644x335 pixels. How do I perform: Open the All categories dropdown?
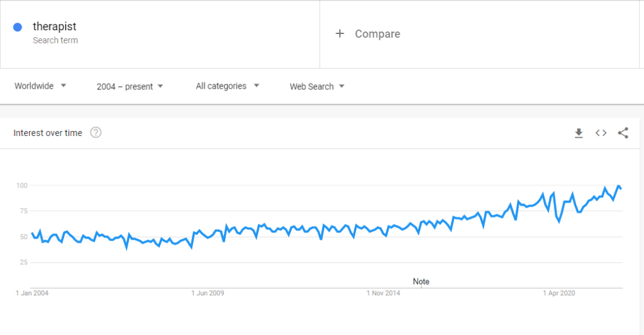coord(228,86)
